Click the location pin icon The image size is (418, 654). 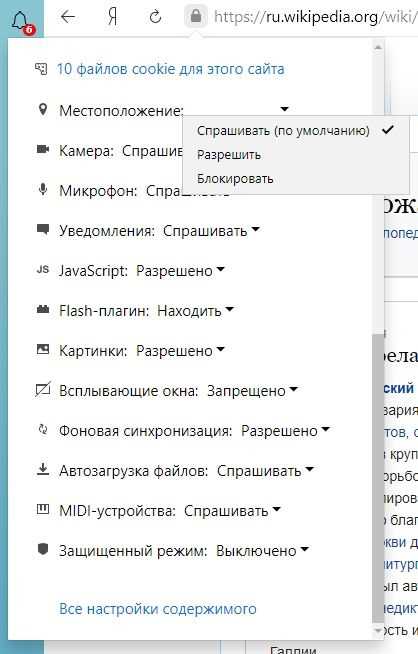[43, 110]
